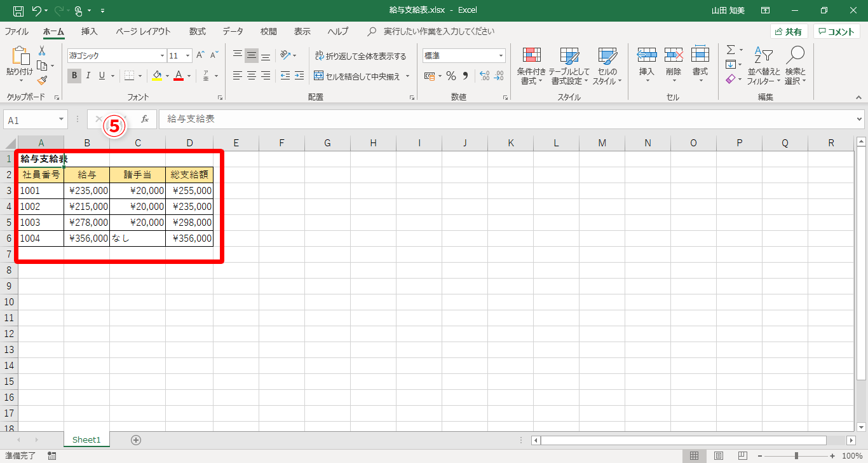Open 条件付き書式 conditional formatting

(x=531, y=66)
